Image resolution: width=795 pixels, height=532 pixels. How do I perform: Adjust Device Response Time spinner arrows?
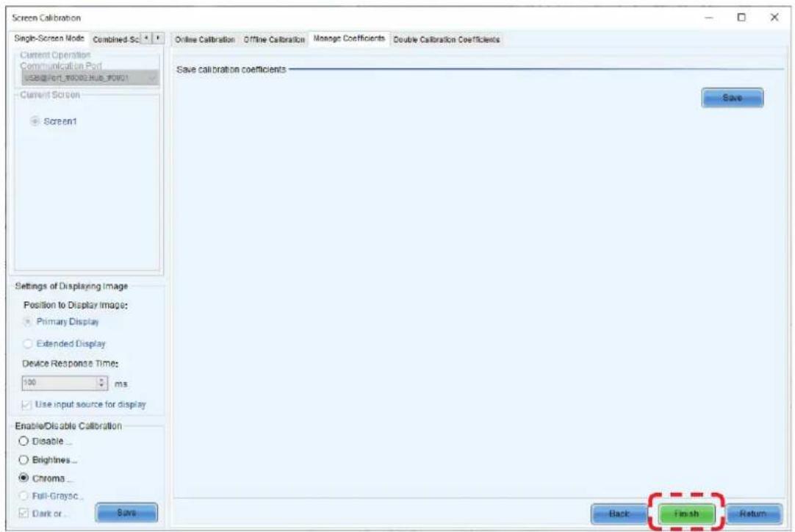pos(102,383)
